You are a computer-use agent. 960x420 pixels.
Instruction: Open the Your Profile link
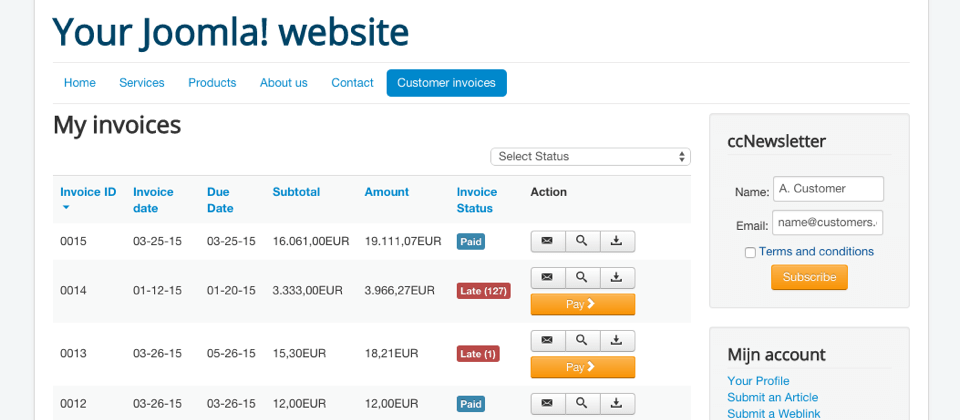tap(758, 381)
